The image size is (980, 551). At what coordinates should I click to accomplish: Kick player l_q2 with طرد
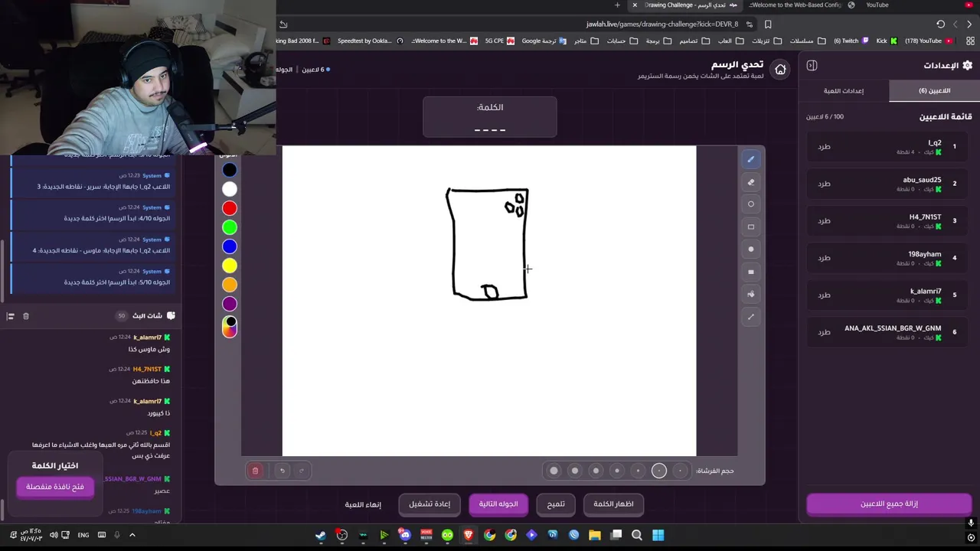click(x=824, y=147)
